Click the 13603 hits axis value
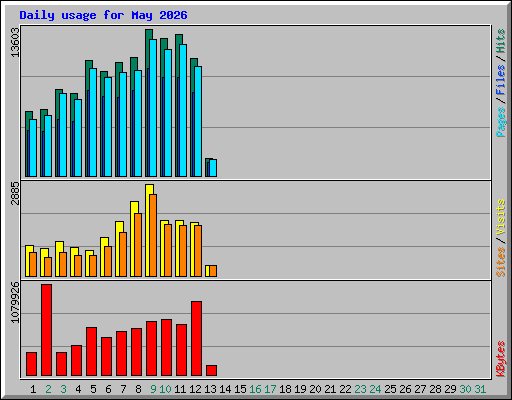Screen dimensions: 512x400 (15, 43)
